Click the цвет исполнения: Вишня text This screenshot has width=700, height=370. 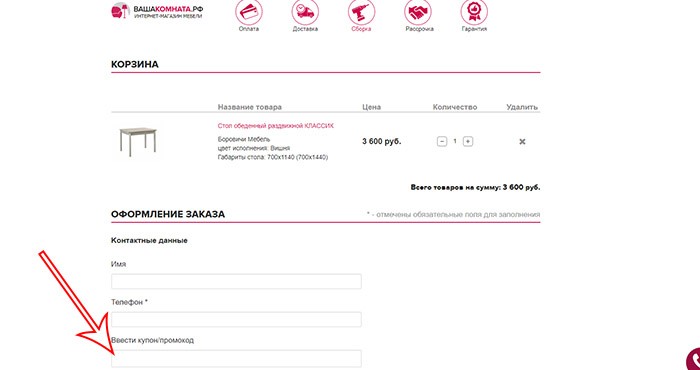click(254, 148)
